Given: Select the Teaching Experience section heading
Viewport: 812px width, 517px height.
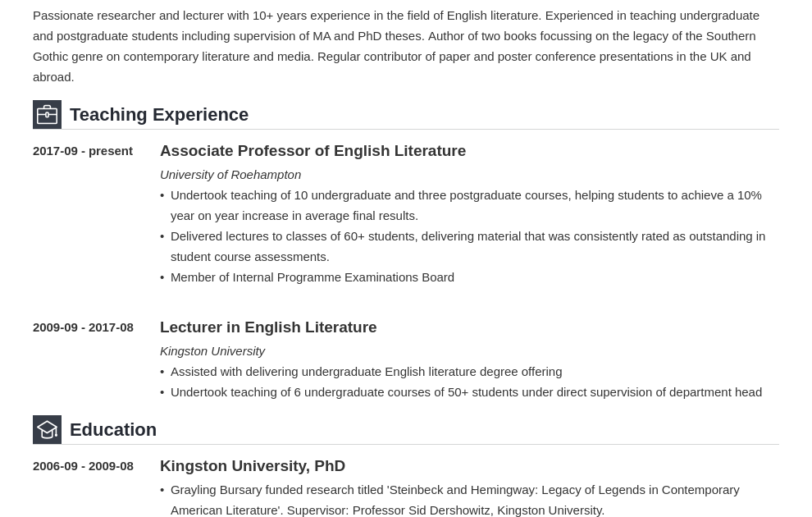Looking at the screenshot, I should click(159, 115).
